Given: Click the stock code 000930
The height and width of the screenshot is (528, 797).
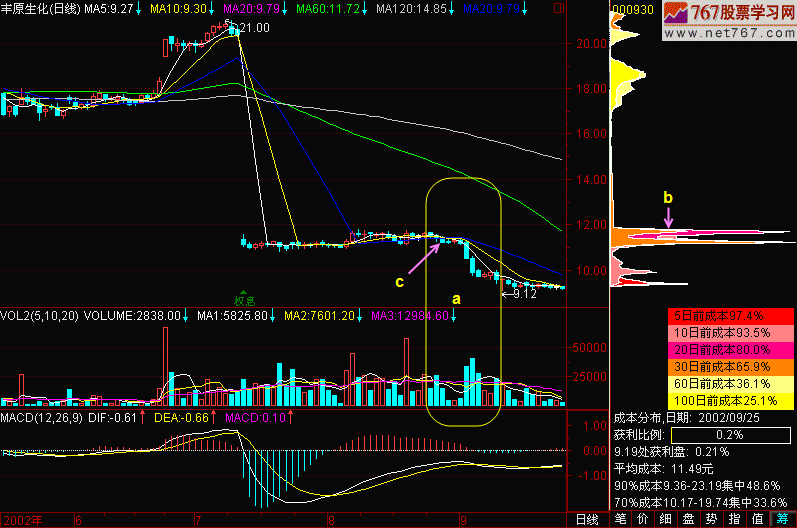Looking at the screenshot, I should 632,8.
